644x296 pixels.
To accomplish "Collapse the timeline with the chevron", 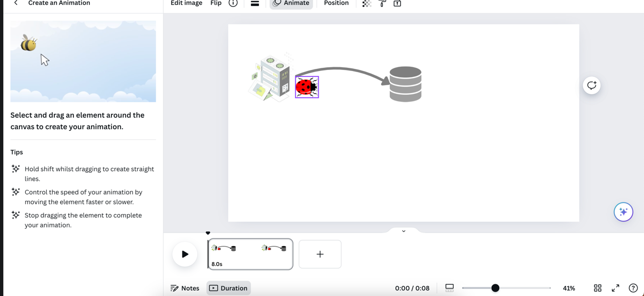I will pos(403,231).
